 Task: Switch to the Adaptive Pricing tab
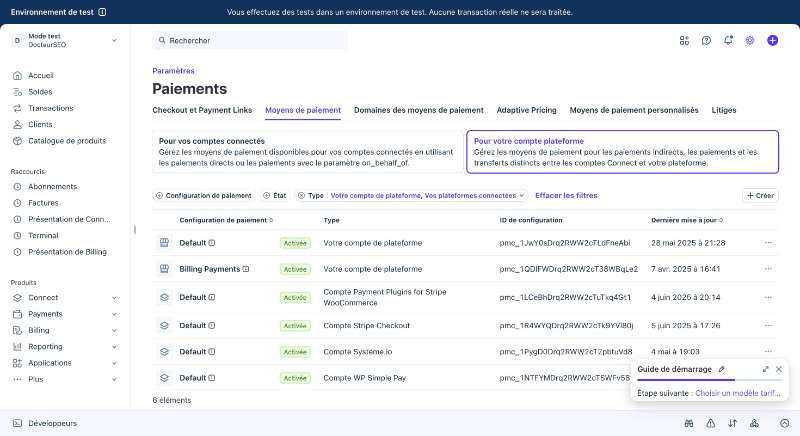pyautogui.click(x=527, y=110)
